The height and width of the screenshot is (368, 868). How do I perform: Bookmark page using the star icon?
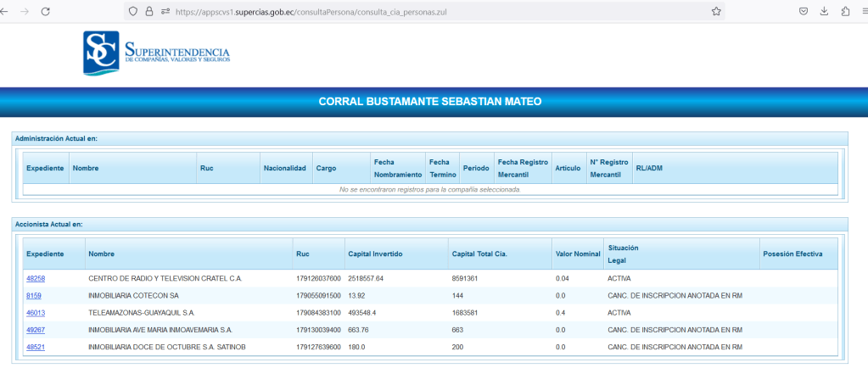(716, 11)
